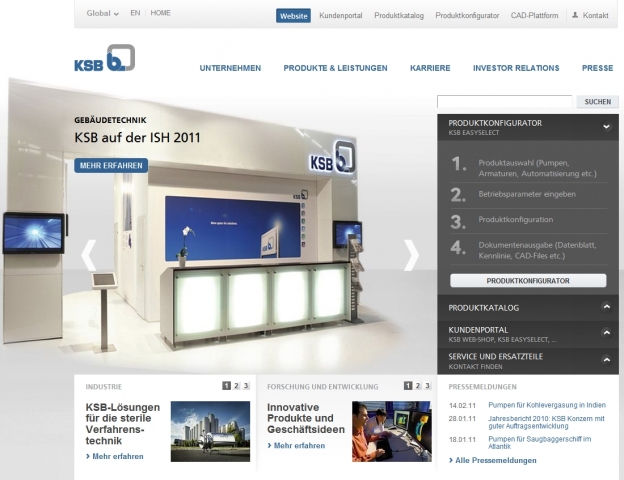Select page 2 in Forschung und Entwicklung teaser

pos(417,386)
